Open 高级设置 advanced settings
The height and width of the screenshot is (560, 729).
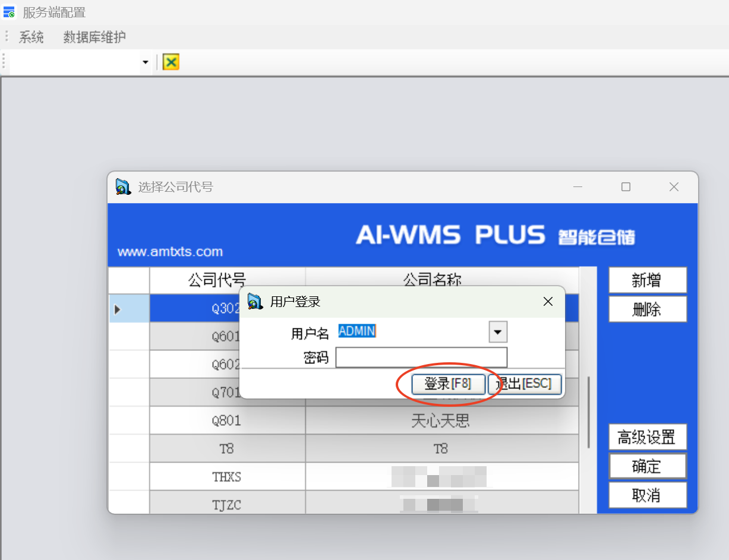tap(648, 438)
